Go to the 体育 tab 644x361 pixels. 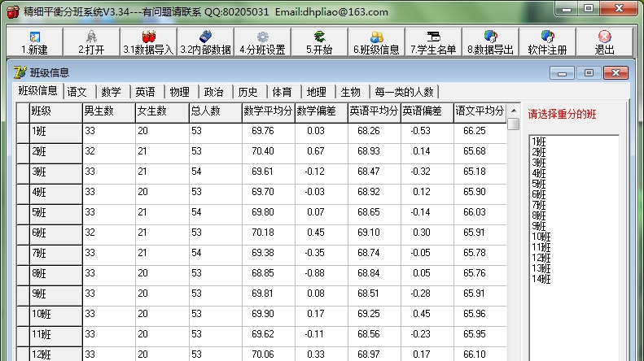click(283, 92)
